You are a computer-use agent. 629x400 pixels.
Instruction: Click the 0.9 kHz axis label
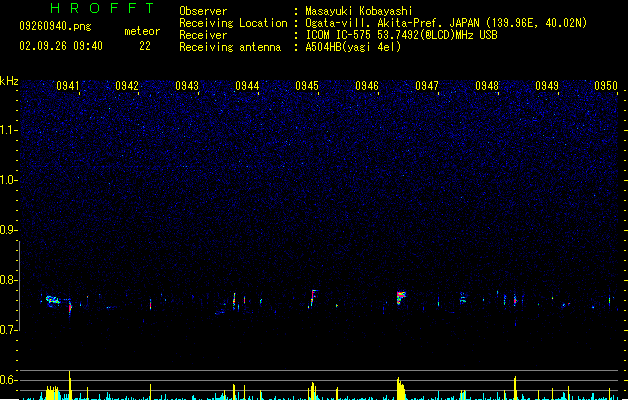[8, 230]
